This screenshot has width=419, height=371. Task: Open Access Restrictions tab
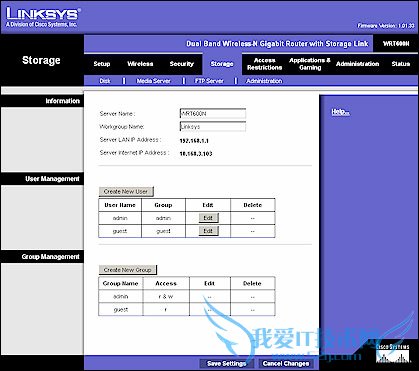264,64
